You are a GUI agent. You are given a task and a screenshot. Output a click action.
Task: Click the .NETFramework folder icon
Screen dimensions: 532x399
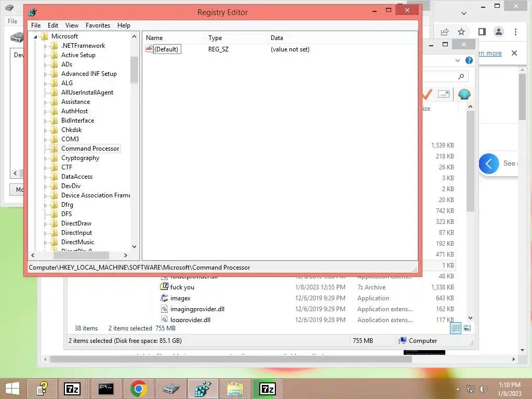[54, 46]
